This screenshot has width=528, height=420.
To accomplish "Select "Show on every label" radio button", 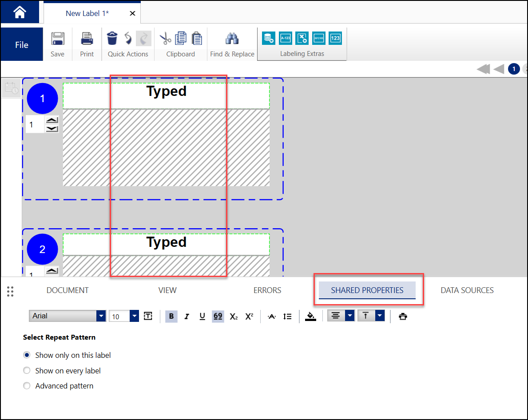I will (27, 370).
